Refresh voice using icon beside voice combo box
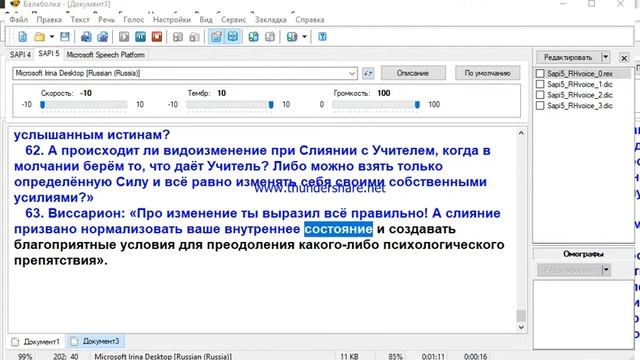This screenshot has width=640, height=360. [368, 73]
